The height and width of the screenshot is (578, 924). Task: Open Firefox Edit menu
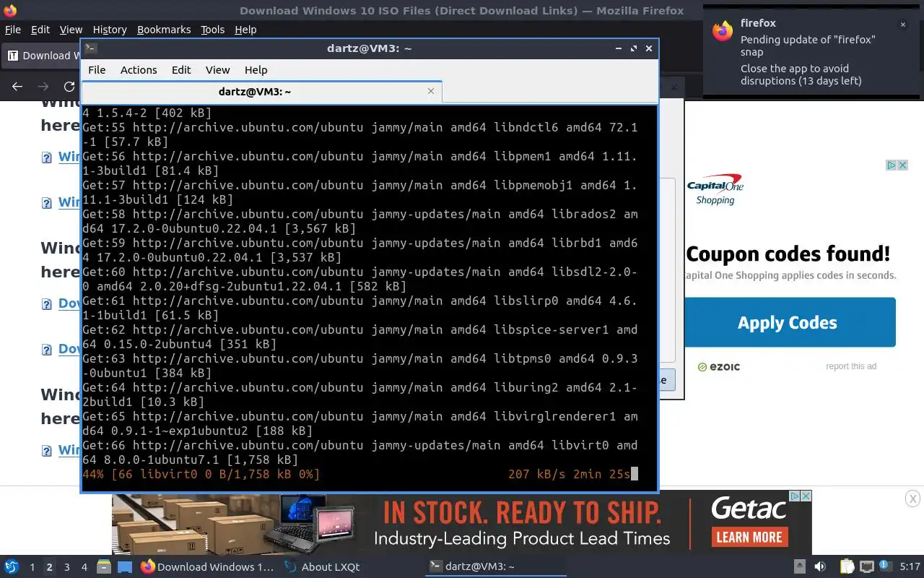click(40, 30)
